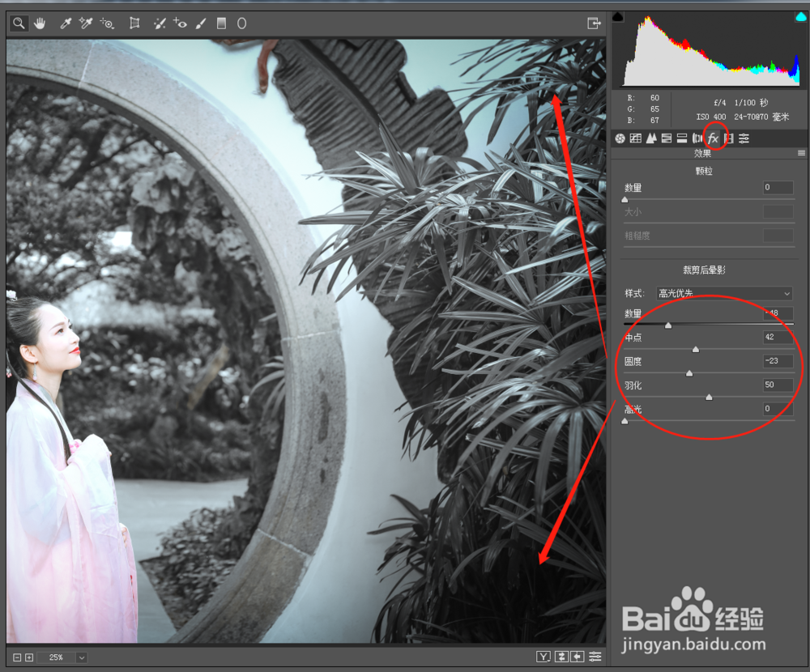
Task: Open the 样式 高光优先 dropdown
Action: pos(723,293)
